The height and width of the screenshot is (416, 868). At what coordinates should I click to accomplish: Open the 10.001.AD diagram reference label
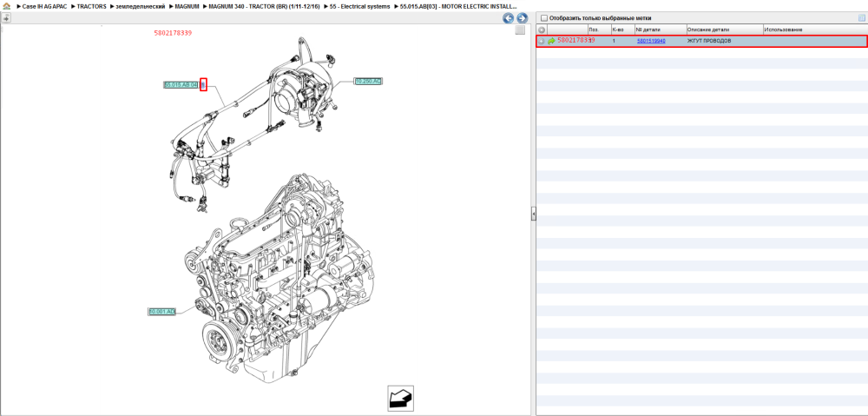[x=161, y=312]
